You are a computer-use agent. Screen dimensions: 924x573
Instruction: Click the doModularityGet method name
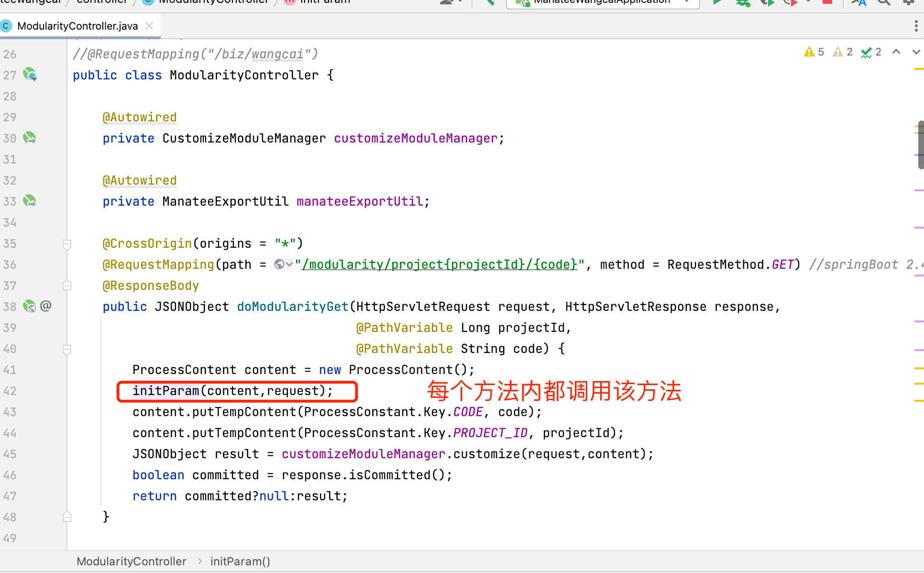293,307
